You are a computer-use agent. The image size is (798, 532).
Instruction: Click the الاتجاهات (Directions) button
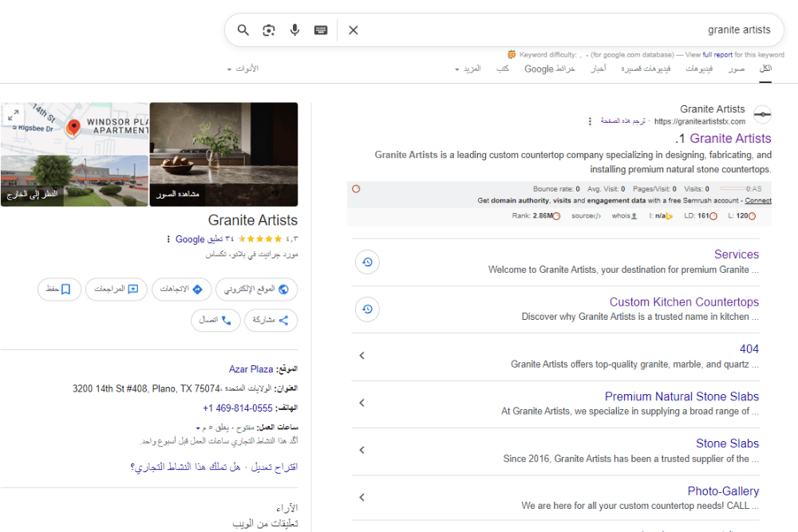pyautogui.click(x=182, y=290)
